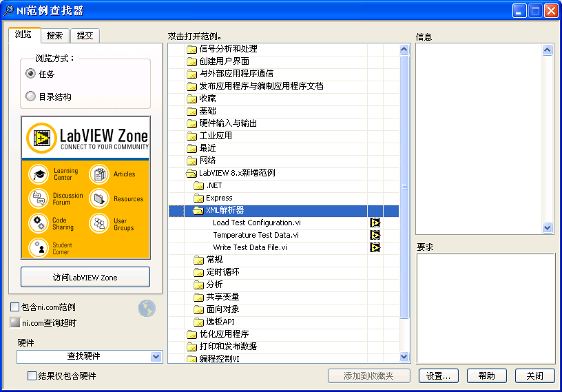562x392 pixels.
Task: Click the Student Corner icon
Action: coord(39,247)
